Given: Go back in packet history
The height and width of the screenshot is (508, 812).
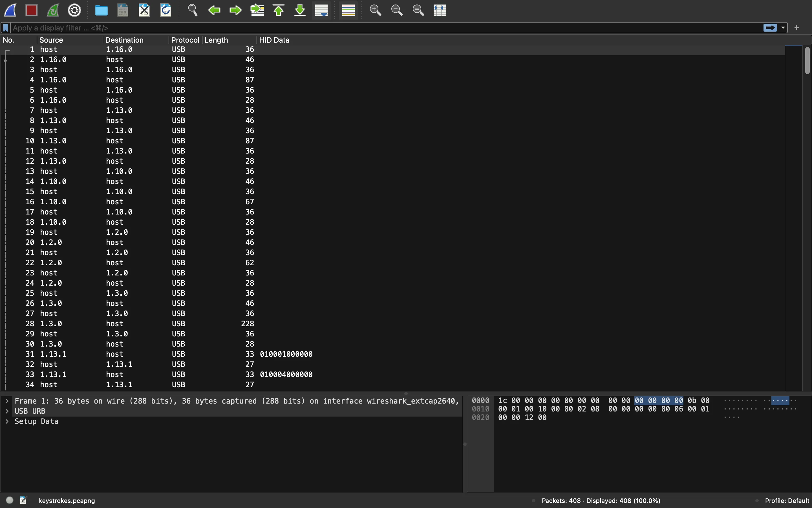Looking at the screenshot, I should [x=214, y=10].
